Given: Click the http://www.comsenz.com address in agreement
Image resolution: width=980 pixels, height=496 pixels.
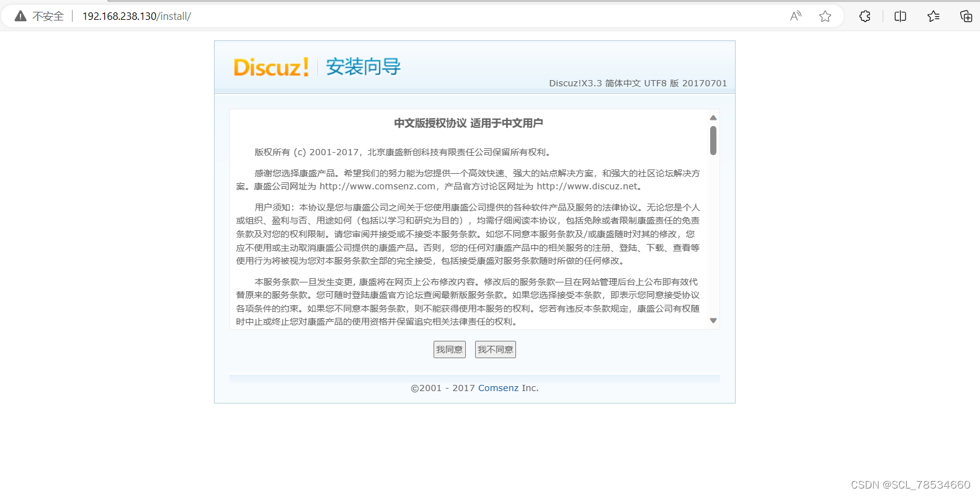Looking at the screenshot, I should pos(378,186).
